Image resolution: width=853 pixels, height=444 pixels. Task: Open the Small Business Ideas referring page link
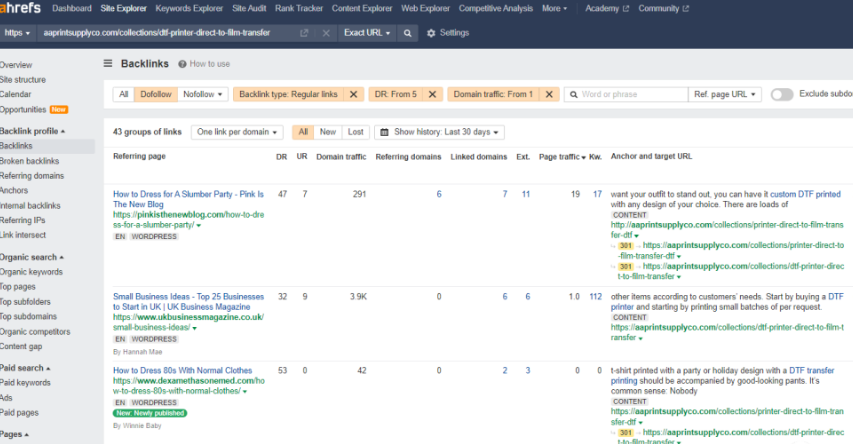coord(188,297)
